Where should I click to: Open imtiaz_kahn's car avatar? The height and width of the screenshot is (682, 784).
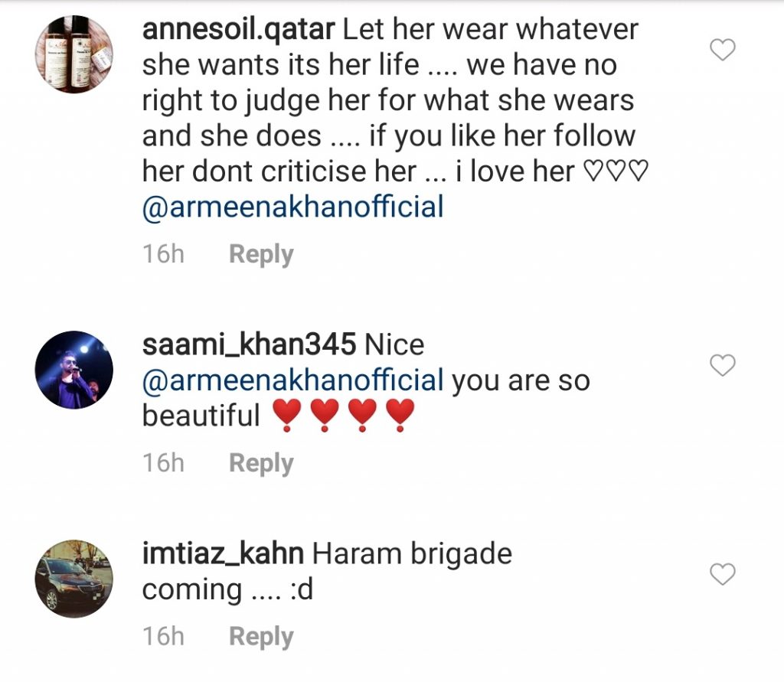coord(74,579)
